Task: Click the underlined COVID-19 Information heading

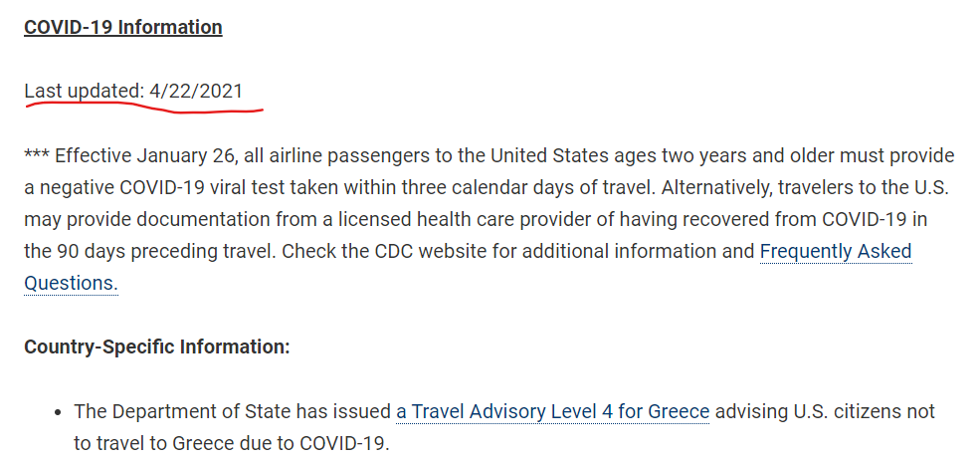Action: point(122,27)
